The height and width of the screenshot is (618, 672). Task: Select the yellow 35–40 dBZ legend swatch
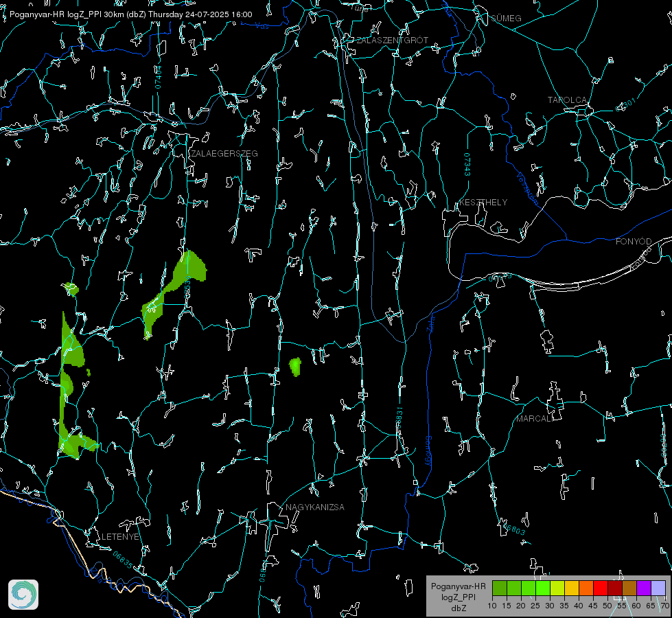[x=572, y=588]
